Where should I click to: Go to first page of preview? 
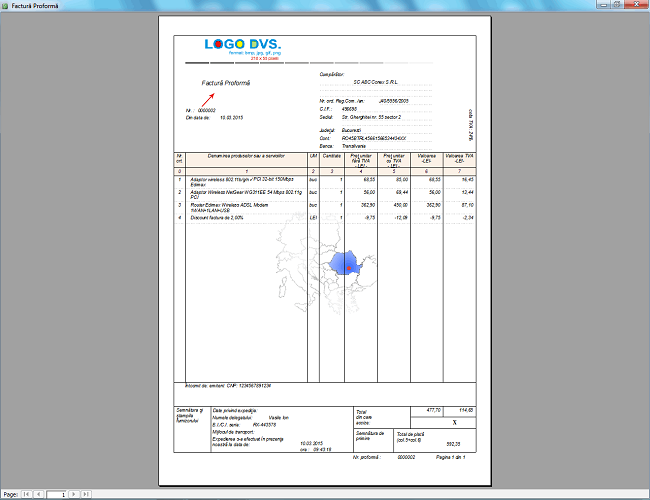(26, 494)
